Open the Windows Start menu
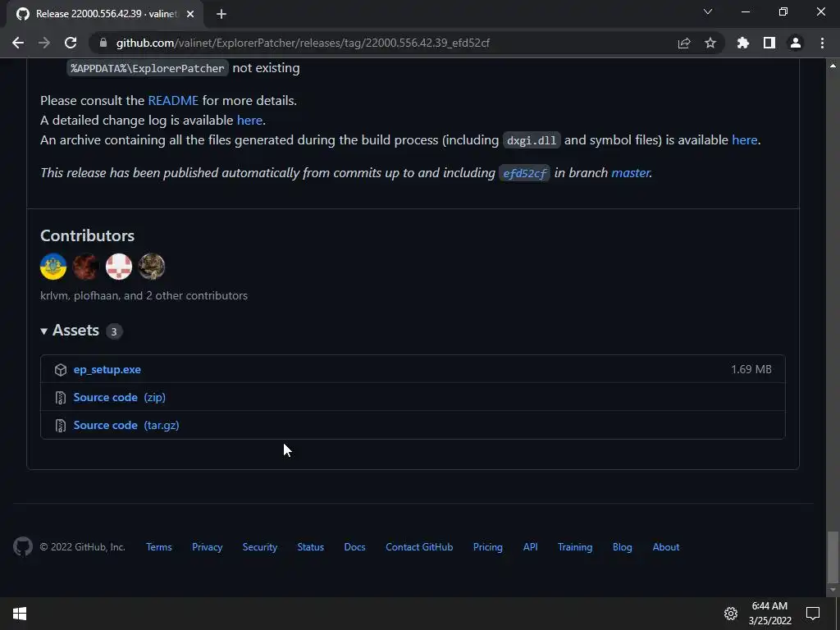 click(20, 614)
